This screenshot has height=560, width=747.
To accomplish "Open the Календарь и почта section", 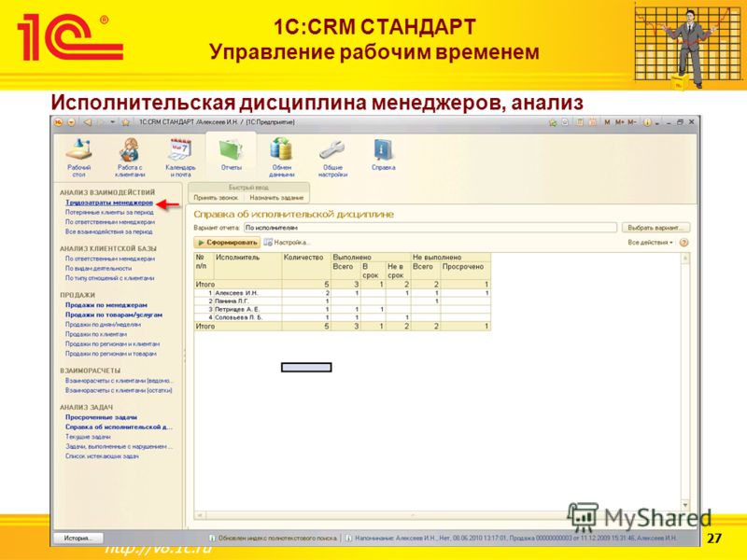I will 180,157.
